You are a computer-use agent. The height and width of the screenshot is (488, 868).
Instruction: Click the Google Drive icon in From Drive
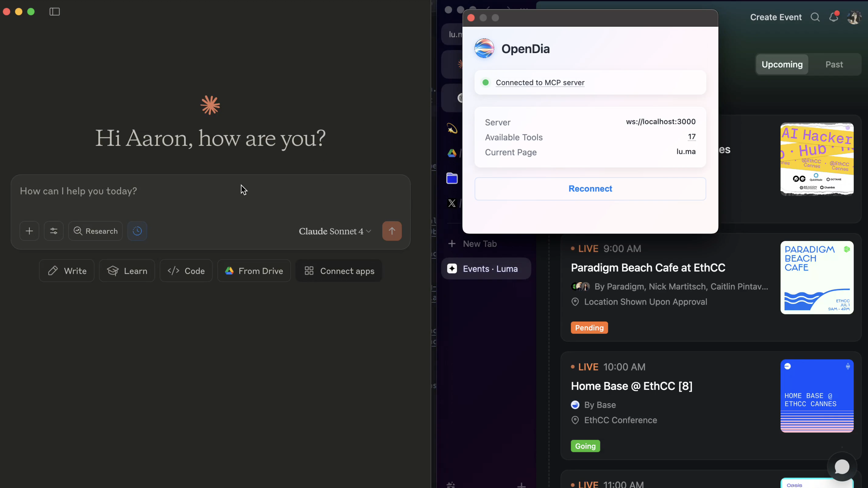click(x=229, y=271)
